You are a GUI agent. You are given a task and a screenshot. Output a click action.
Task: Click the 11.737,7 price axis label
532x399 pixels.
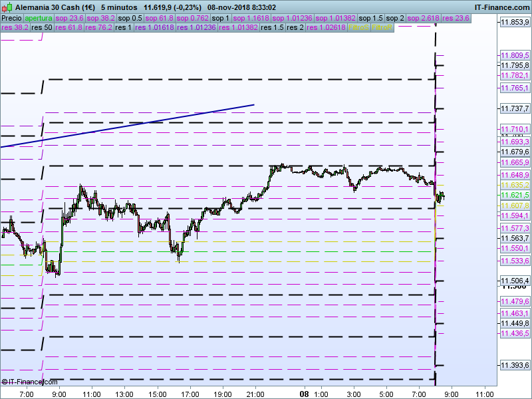click(x=515, y=108)
